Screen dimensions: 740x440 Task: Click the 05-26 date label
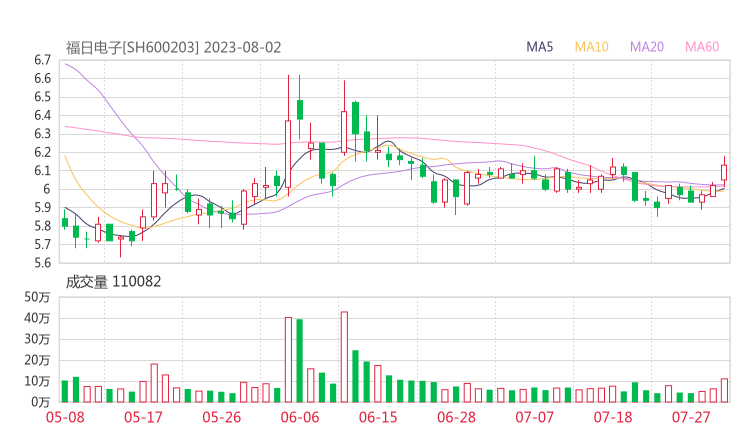222,417
